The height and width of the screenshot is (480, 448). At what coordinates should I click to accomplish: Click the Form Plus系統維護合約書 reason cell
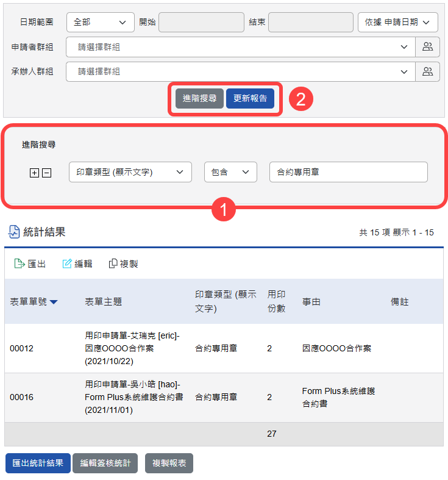pyautogui.click(x=338, y=397)
